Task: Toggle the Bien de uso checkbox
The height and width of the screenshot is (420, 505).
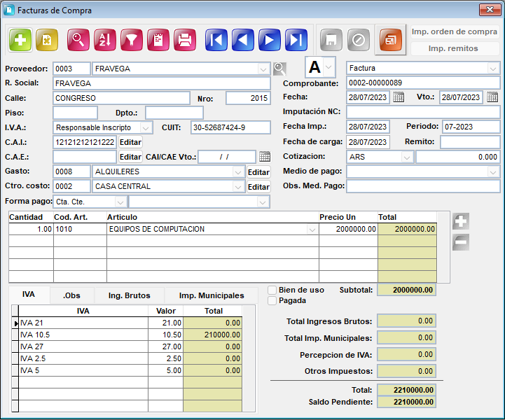Action: [272, 290]
